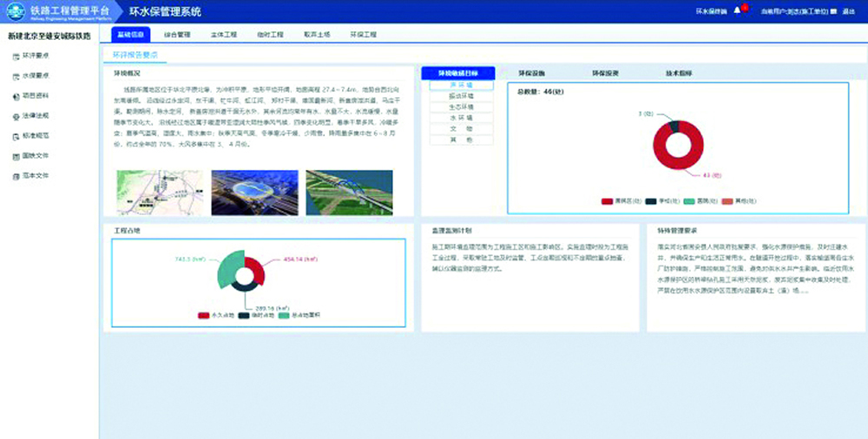Click the 环水保 link in header

click(712, 11)
